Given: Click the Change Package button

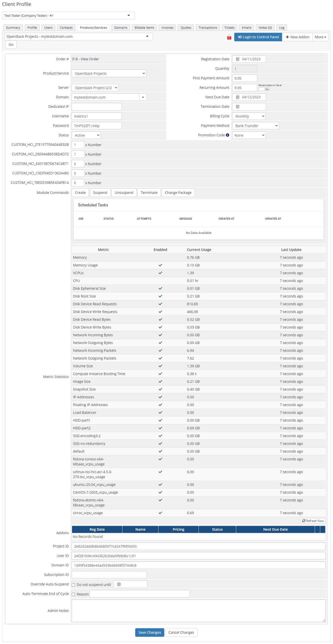Looking at the screenshot, I should (x=178, y=193).
